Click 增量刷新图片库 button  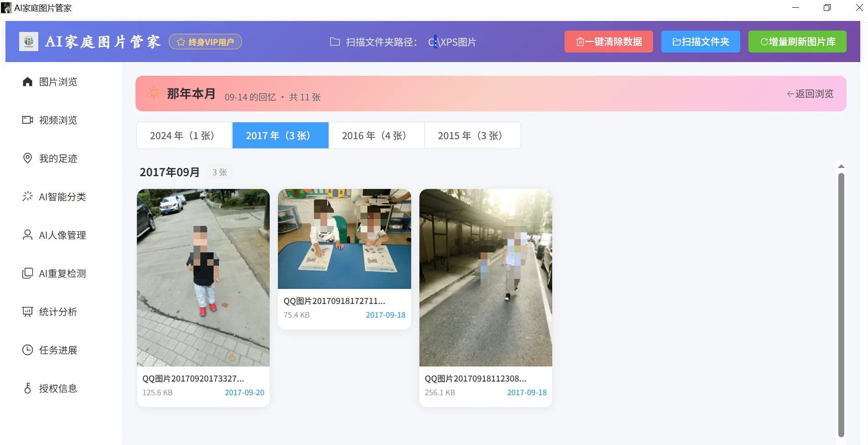click(797, 42)
